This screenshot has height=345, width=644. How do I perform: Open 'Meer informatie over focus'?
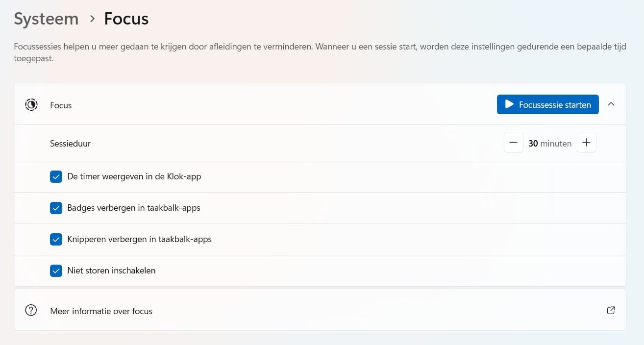[101, 310]
